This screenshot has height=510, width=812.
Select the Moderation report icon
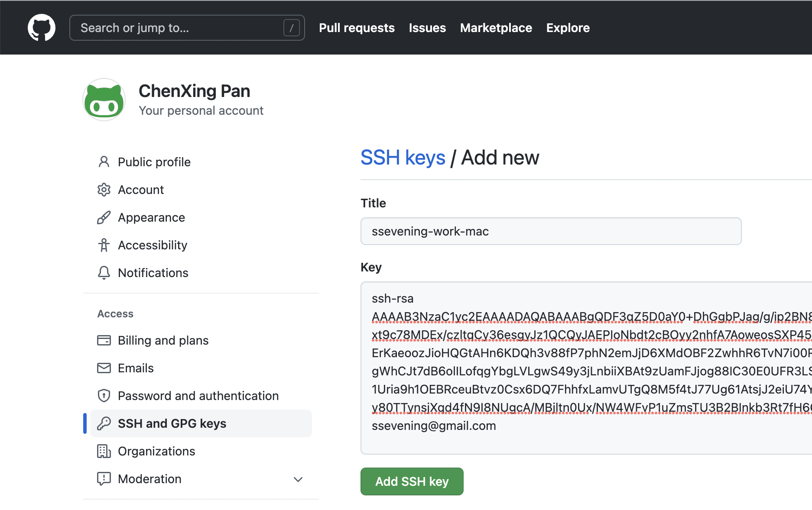tap(104, 479)
